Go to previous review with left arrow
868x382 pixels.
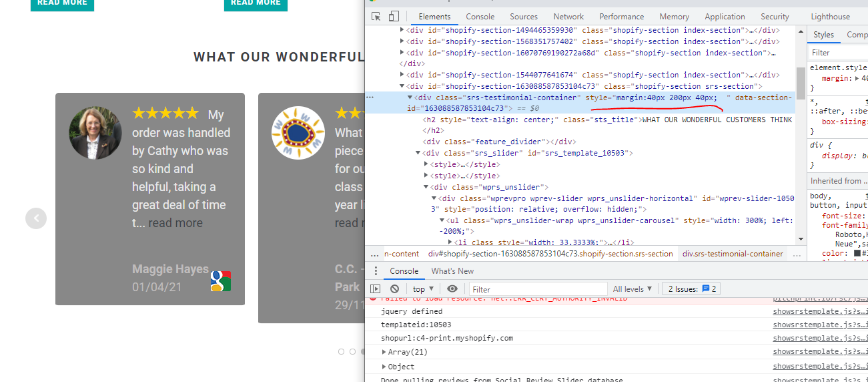tap(36, 218)
